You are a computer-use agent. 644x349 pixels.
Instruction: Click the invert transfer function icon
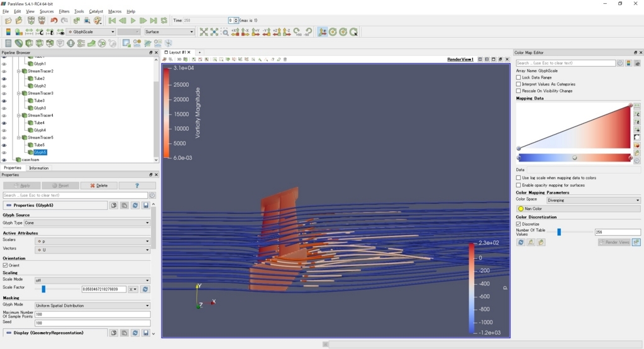click(x=637, y=138)
